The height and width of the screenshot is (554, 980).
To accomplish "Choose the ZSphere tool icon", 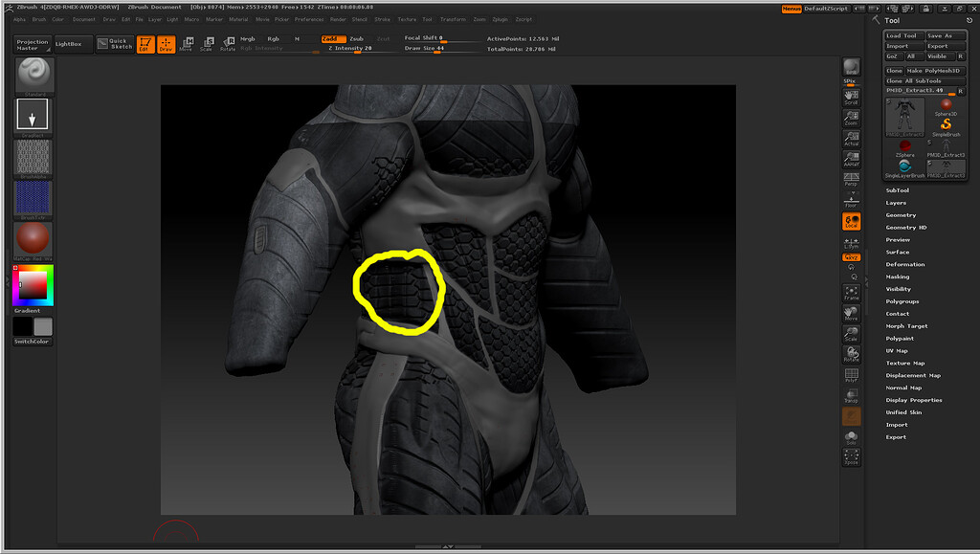I will coord(904,145).
